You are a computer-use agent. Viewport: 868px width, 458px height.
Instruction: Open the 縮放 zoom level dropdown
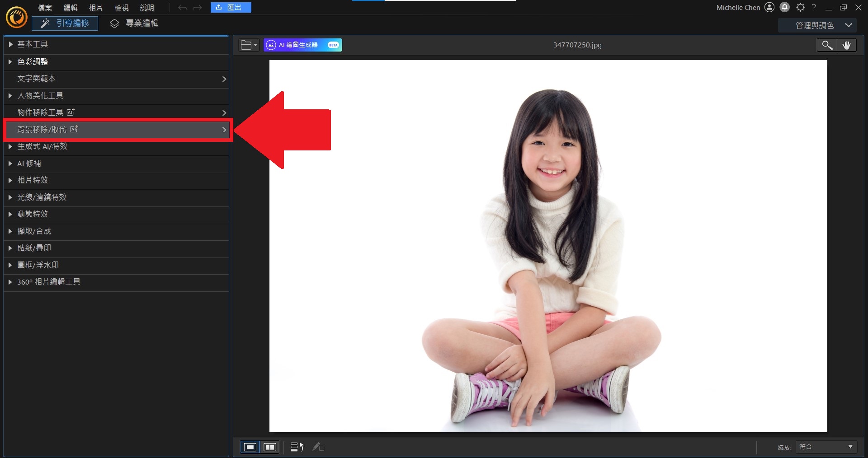tap(826, 447)
